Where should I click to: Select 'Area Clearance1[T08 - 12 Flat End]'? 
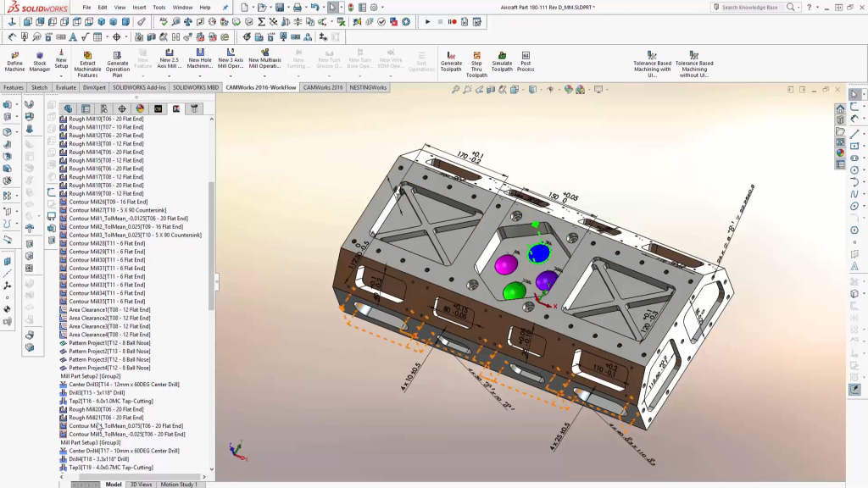(x=109, y=310)
